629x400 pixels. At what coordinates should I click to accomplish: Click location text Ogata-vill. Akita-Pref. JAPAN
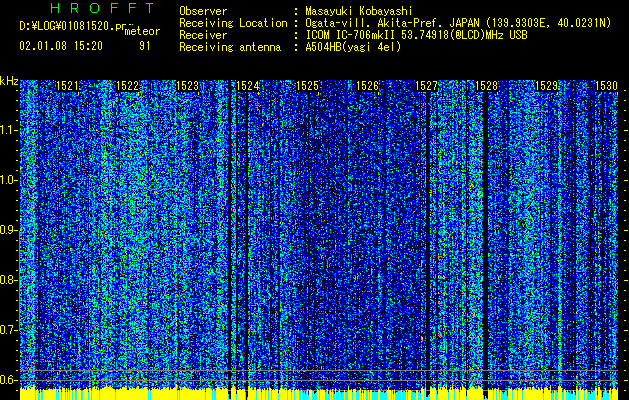click(392, 23)
